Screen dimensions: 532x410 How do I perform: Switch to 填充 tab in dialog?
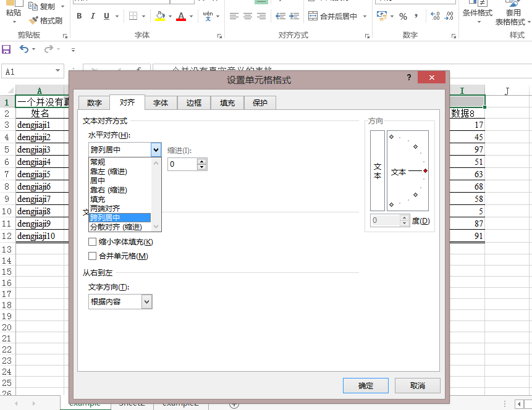click(x=227, y=102)
